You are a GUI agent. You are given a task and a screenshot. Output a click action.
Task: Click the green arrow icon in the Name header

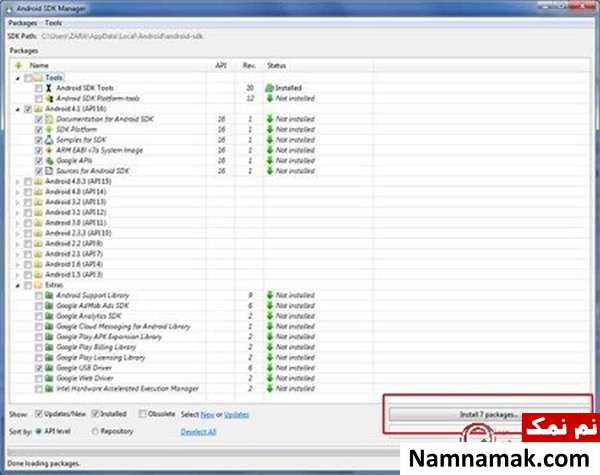click(18, 65)
